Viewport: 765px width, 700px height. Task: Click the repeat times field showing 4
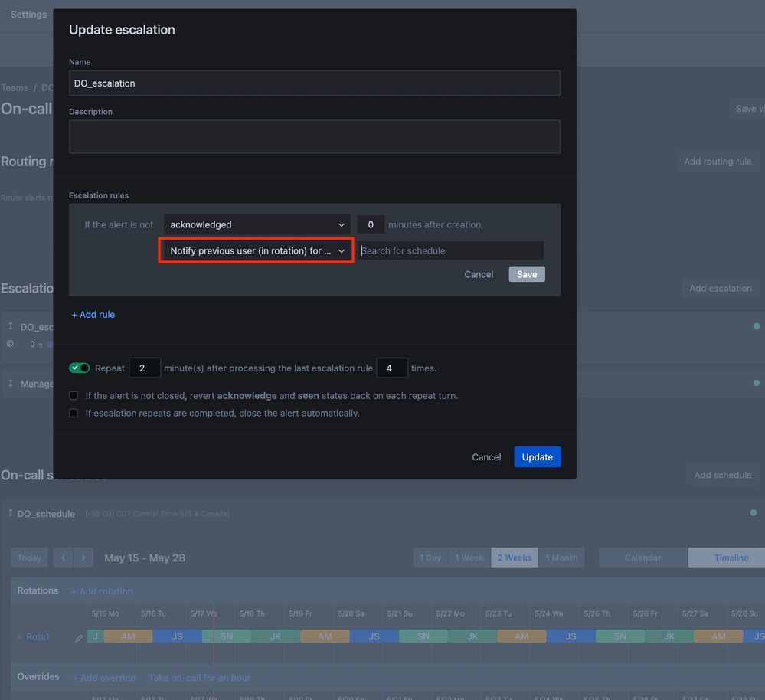[392, 368]
